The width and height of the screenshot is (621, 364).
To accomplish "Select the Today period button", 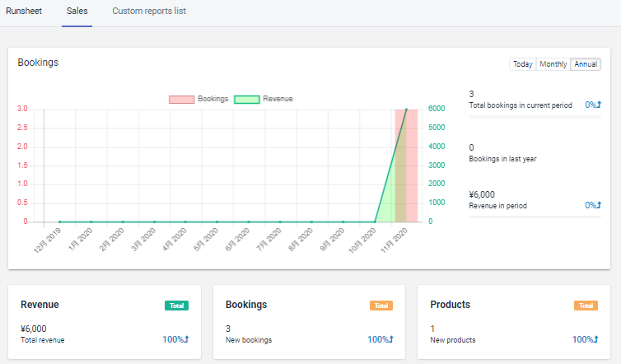I will [x=522, y=64].
